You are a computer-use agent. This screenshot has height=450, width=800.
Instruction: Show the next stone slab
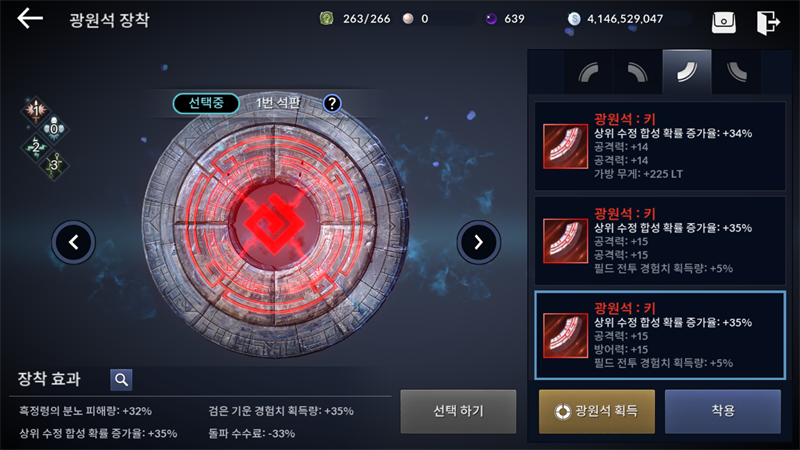click(479, 242)
